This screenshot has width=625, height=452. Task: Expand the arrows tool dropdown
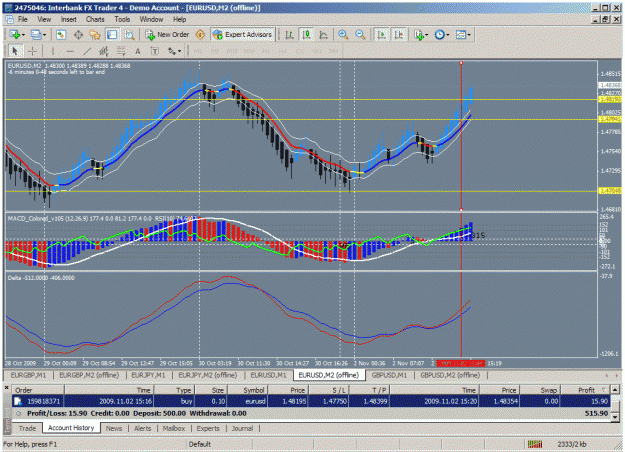pos(179,51)
